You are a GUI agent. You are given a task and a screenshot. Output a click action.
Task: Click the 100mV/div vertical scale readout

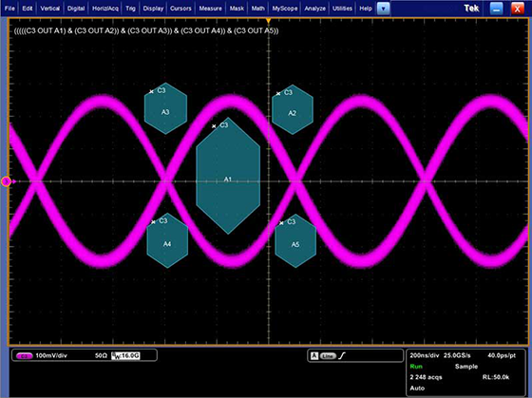[51, 355]
